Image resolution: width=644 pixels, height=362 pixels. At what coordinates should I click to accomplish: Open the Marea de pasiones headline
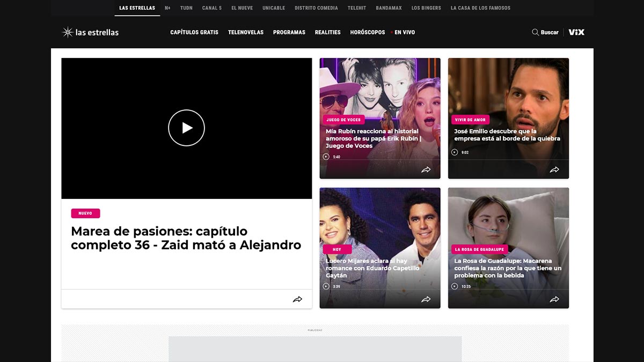(x=186, y=238)
